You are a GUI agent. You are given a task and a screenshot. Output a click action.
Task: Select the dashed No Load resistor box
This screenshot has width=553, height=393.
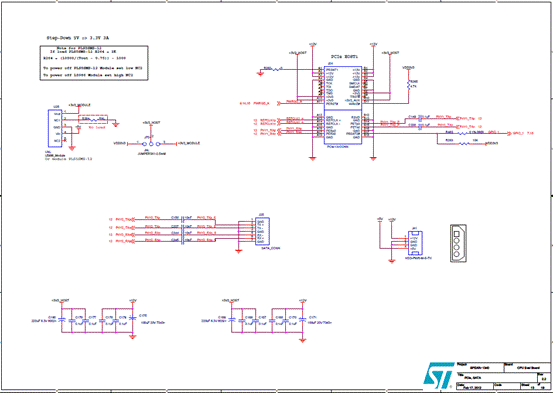[93, 119]
